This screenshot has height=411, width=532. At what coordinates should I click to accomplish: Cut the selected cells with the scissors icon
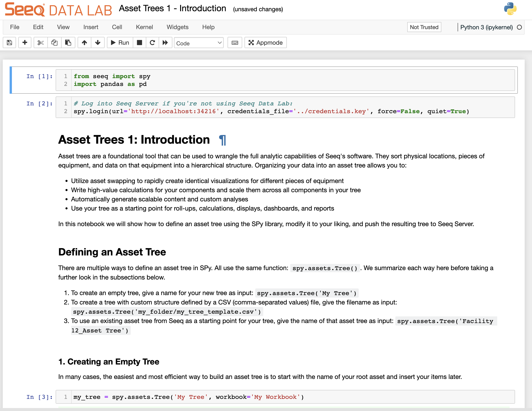click(x=41, y=43)
